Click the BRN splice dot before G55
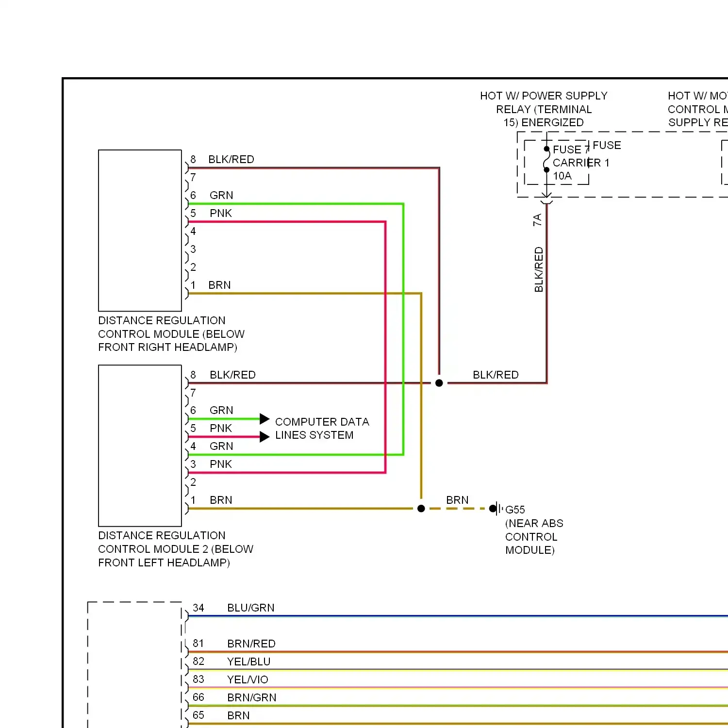Image resolution: width=728 pixels, height=728 pixels. tap(421, 509)
